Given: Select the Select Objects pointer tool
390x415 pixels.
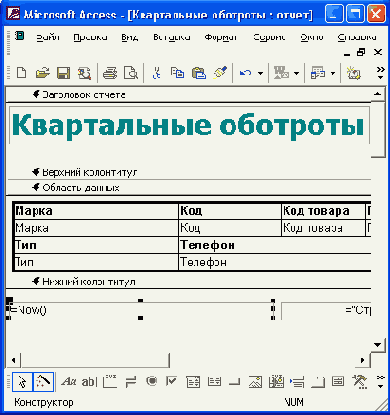Looking at the screenshot, I should click(22, 382).
